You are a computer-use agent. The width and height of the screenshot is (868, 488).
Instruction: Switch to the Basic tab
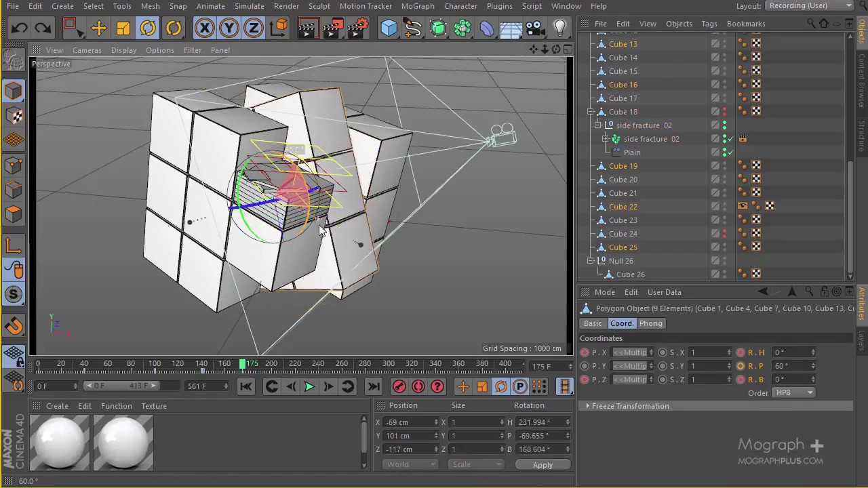pyautogui.click(x=593, y=323)
